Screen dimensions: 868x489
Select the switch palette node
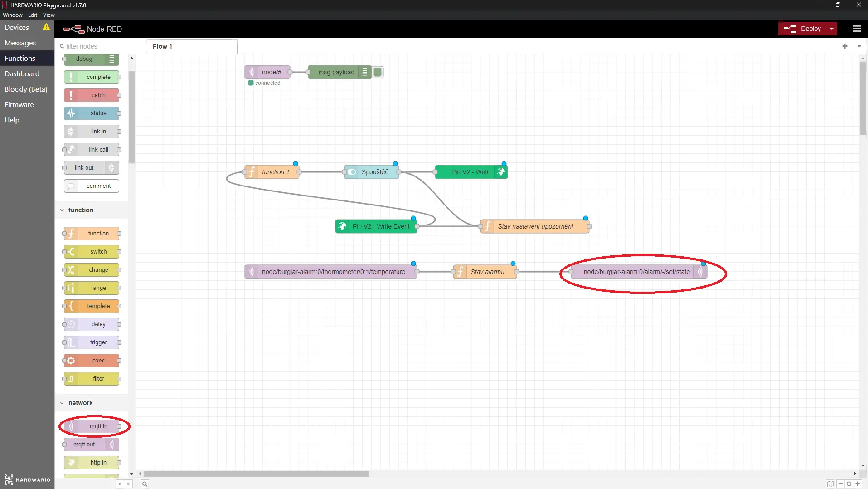[x=92, y=252]
